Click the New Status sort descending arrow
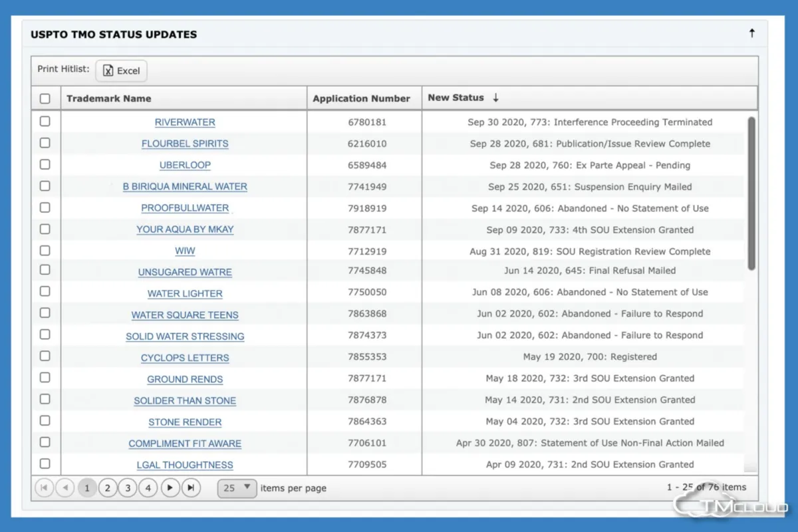The height and width of the screenshot is (532, 798). pyautogui.click(x=495, y=98)
